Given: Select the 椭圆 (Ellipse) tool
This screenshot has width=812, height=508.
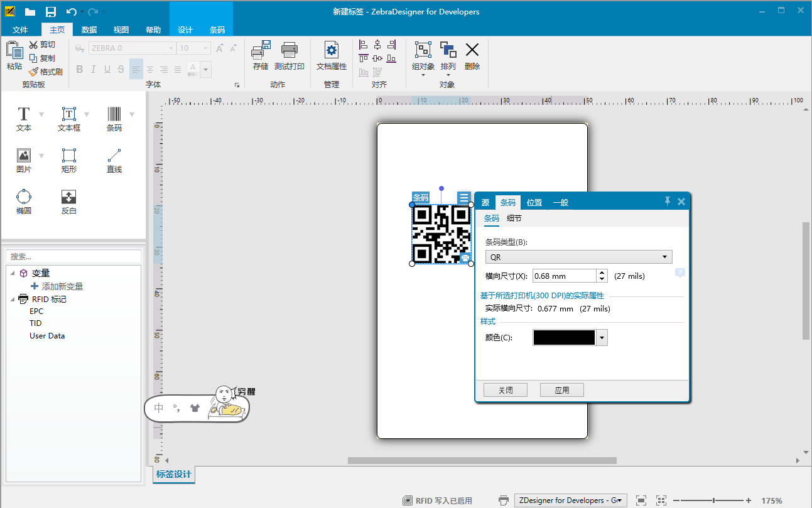Looking at the screenshot, I should pyautogui.click(x=24, y=202).
